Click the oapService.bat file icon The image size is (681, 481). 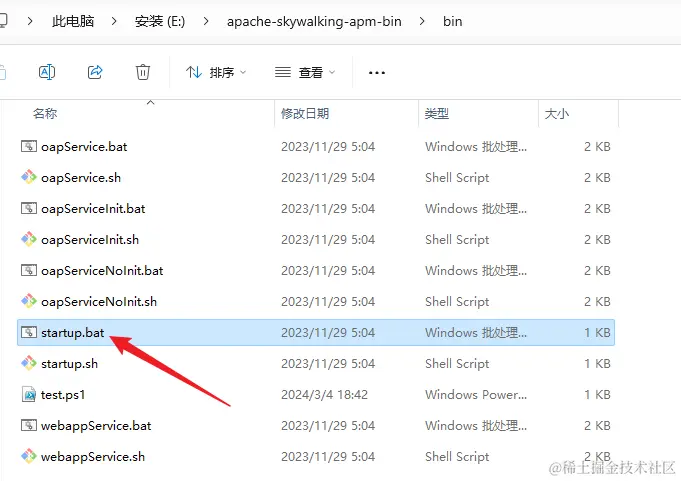[x=29, y=146]
